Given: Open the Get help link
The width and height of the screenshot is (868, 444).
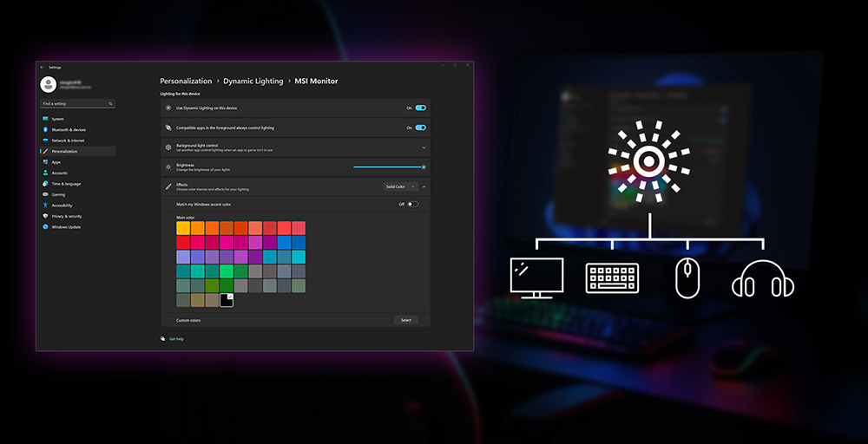Looking at the screenshot, I should [176, 338].
